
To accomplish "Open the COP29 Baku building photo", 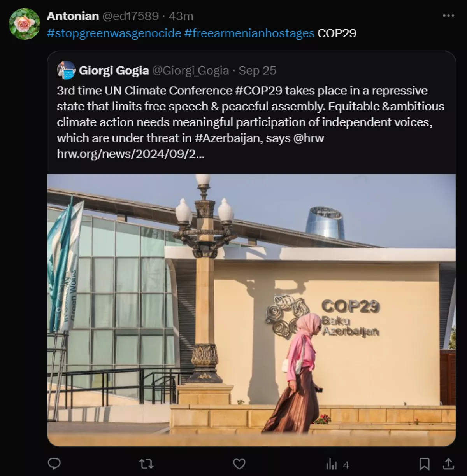I will click(x=251, y=310).
